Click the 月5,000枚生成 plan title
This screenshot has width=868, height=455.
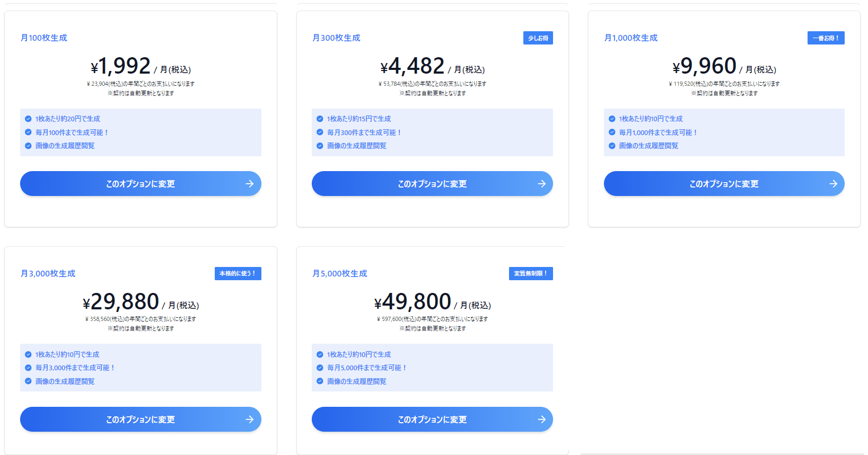(x=340, y=274)
